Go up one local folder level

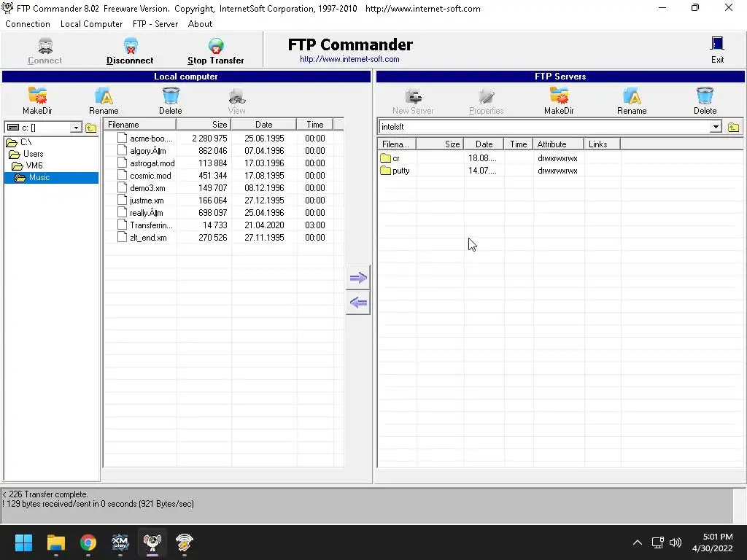(x=90, y=128)
